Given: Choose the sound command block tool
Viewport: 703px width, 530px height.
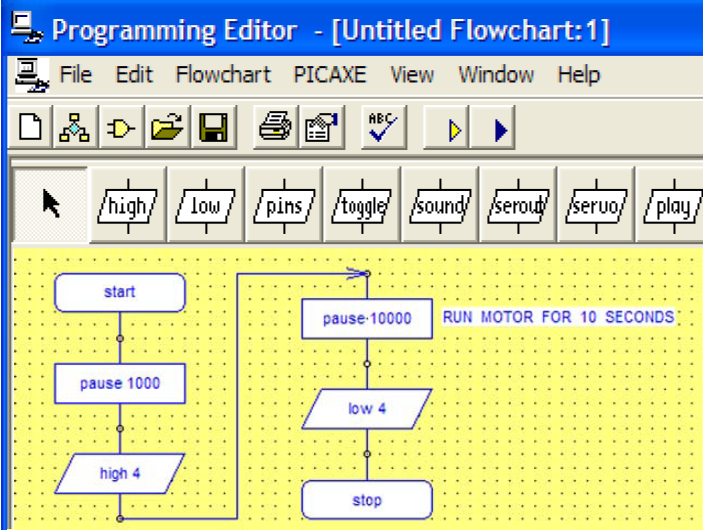Looking at the screenshot, I should click(x=440, y=206).
